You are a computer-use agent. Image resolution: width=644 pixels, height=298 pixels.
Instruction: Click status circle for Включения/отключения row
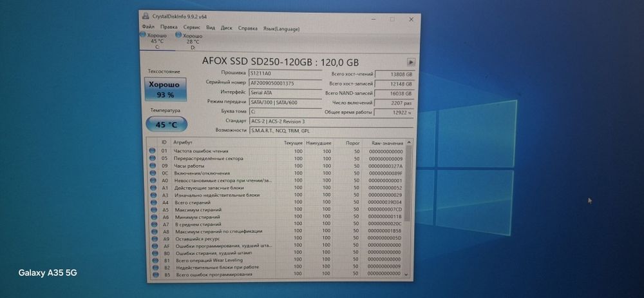(x=153, y=174)
